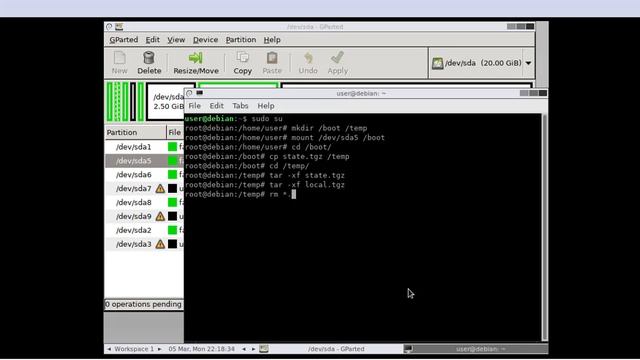Open the GParted menu

(124, 40)
